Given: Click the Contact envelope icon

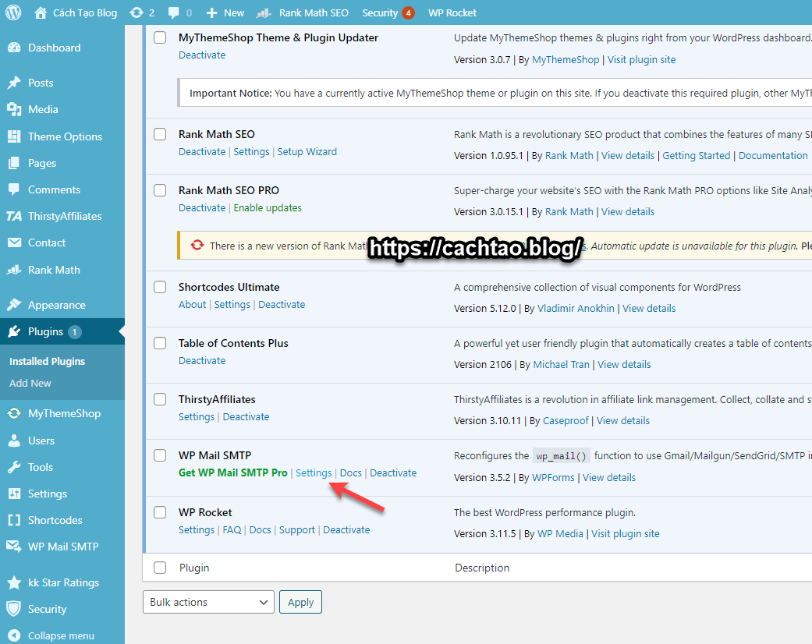Looking at the screenshot, I should [15, 242].
